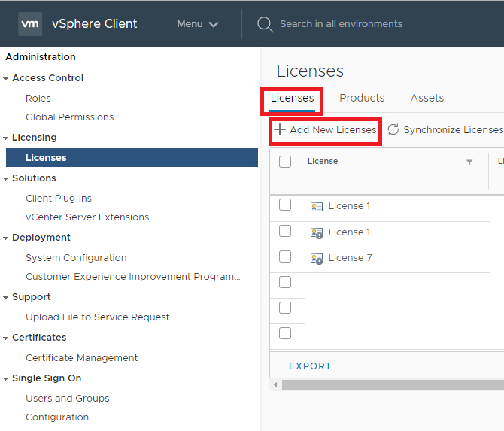The width and height of the screenshot is (504, 431).
Task: Click the vSphere Client title
Action: [95, 24]
